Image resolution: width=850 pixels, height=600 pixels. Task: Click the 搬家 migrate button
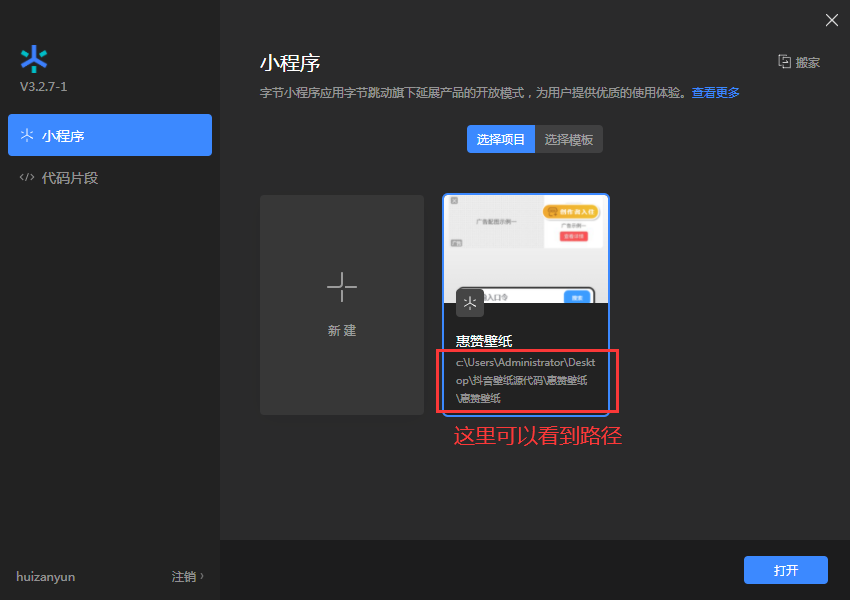pos(799,62)
